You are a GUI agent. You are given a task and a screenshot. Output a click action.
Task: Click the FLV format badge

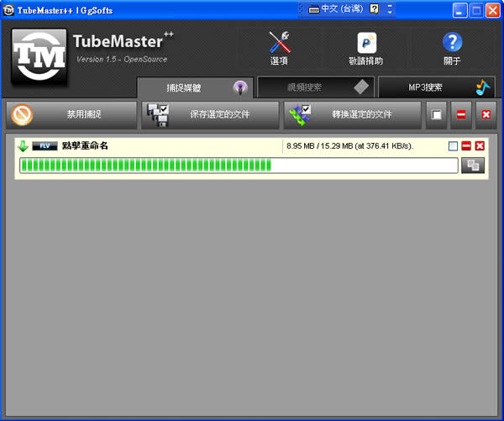pyautogui.click(x=45, y=146)
